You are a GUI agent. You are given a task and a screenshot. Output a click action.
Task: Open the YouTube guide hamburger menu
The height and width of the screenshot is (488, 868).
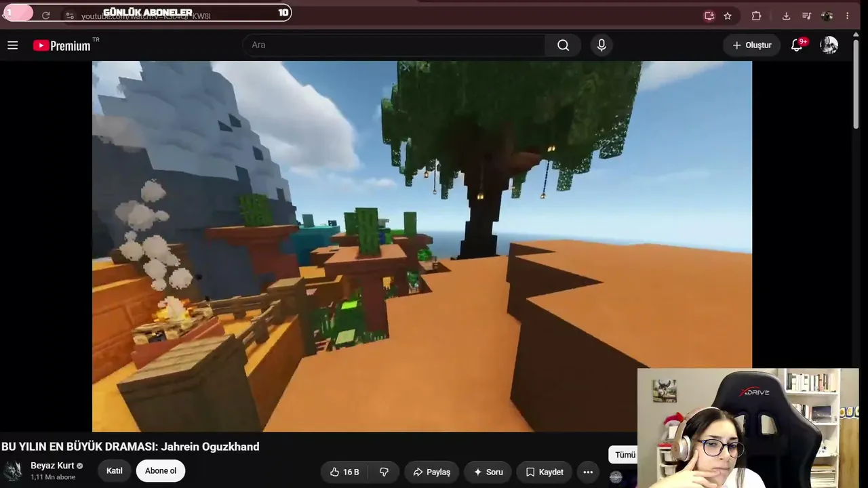pyautogui.click(x=12, y=45)
